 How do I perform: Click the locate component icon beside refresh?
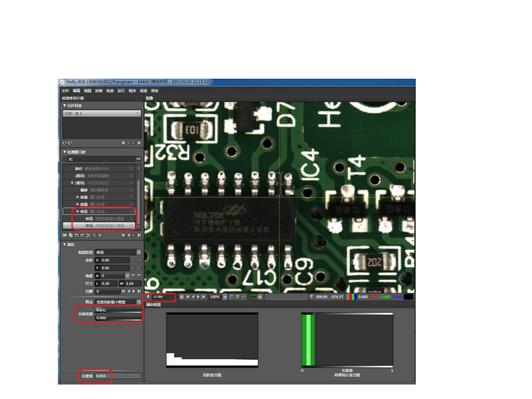70,143
